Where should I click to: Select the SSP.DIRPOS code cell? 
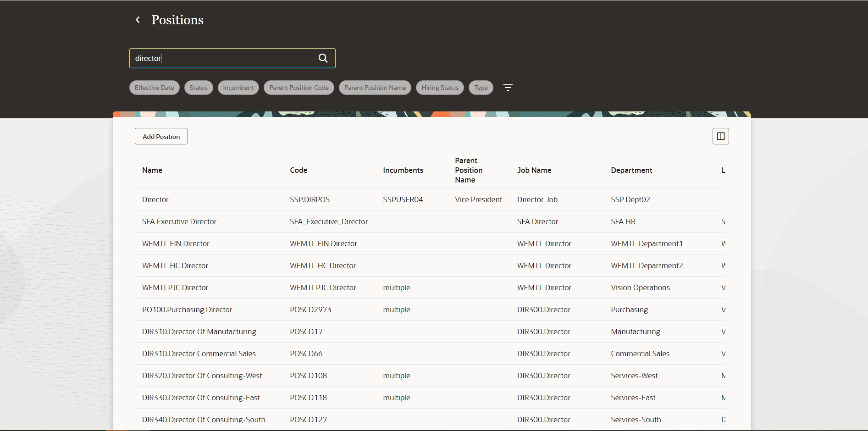[x=310, y=199]
